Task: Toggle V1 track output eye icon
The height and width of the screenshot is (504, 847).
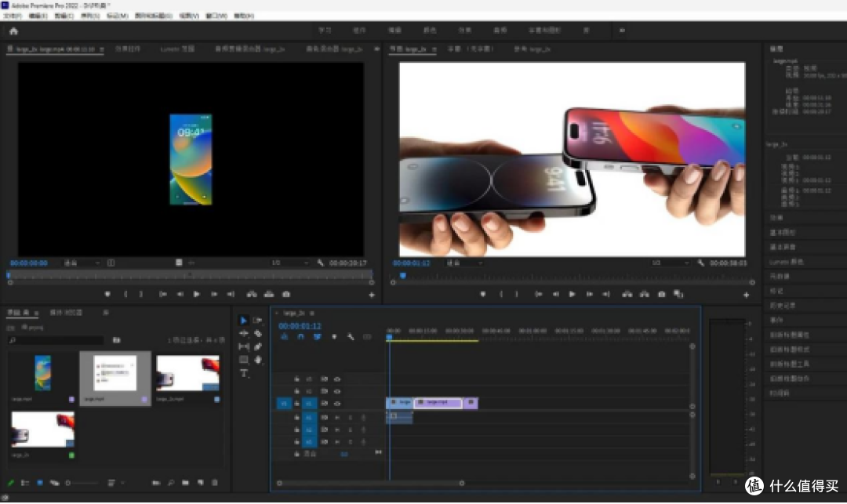Action: pyautogui.click(x=337, y=404)
